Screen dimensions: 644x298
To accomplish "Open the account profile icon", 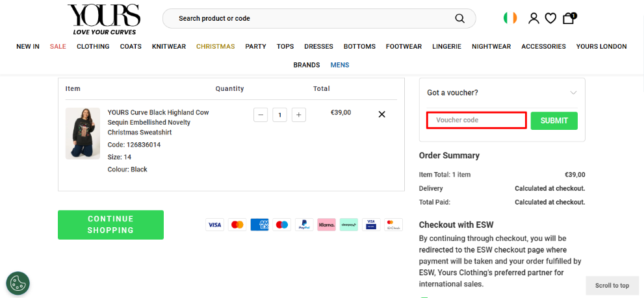I will click(x=534, y=18).
